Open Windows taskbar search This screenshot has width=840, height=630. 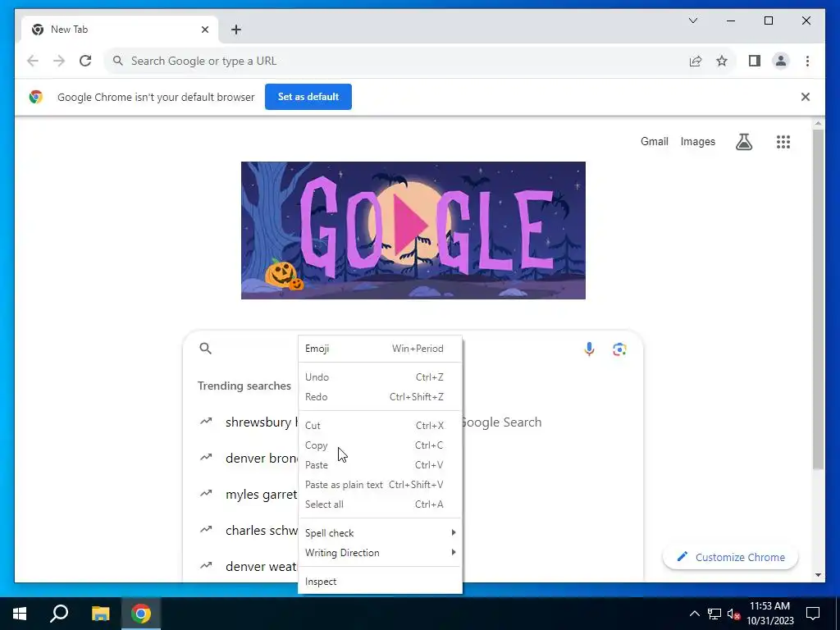pyautogui.click(x=59, y=614)
